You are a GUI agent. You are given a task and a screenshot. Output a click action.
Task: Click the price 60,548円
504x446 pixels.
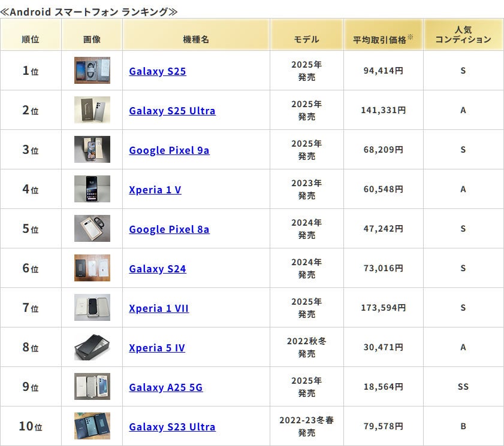click(x=383, y=189)
